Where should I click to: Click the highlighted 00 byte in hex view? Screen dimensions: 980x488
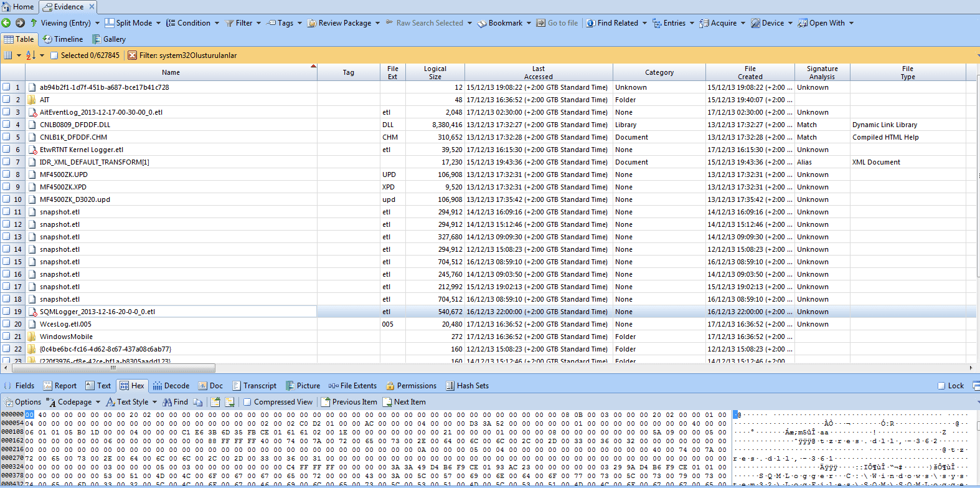(29, 414)
